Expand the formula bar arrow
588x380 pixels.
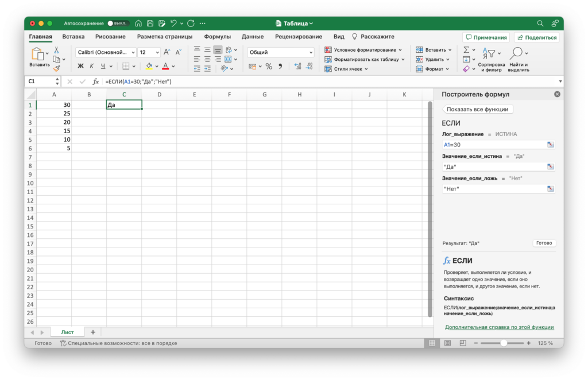click(560, 82)
